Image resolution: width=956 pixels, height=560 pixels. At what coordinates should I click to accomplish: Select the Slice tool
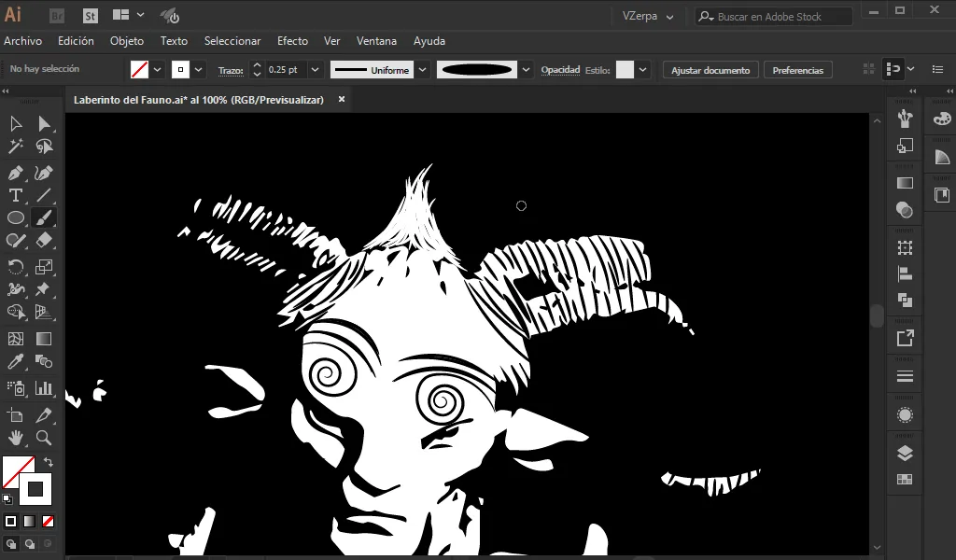[44, 415]
